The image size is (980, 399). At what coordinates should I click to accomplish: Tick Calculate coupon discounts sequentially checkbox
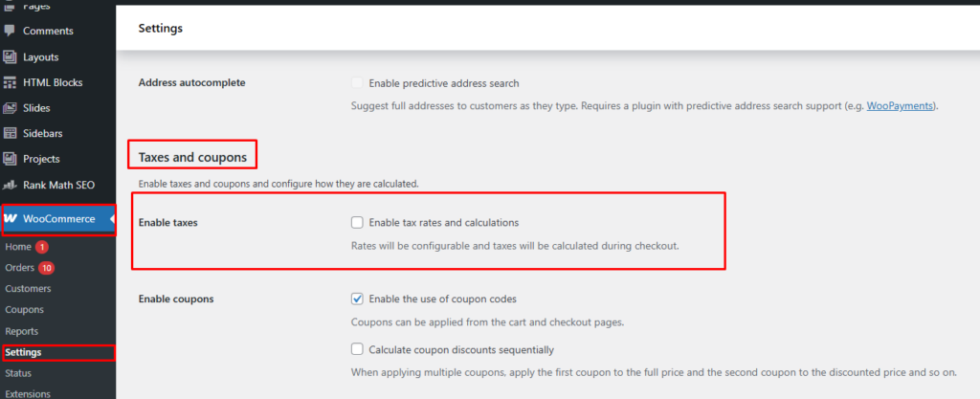pyautogui.click(x=357, y=349)
